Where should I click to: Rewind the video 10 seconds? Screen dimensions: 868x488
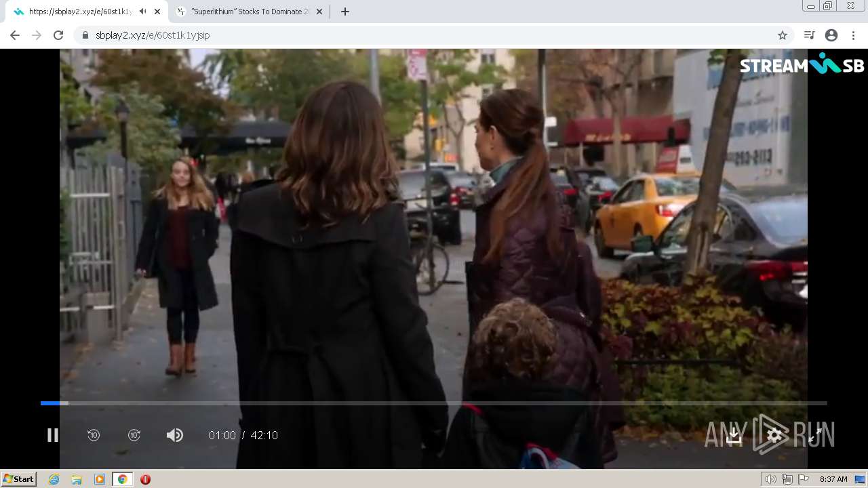point(94,435)
